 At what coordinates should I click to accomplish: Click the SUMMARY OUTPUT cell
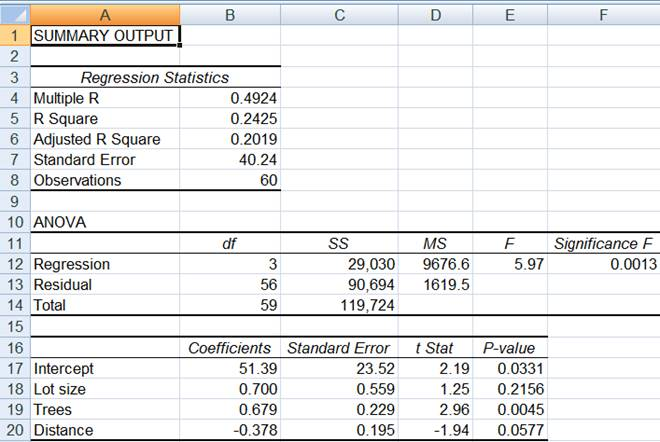point(105,36)
